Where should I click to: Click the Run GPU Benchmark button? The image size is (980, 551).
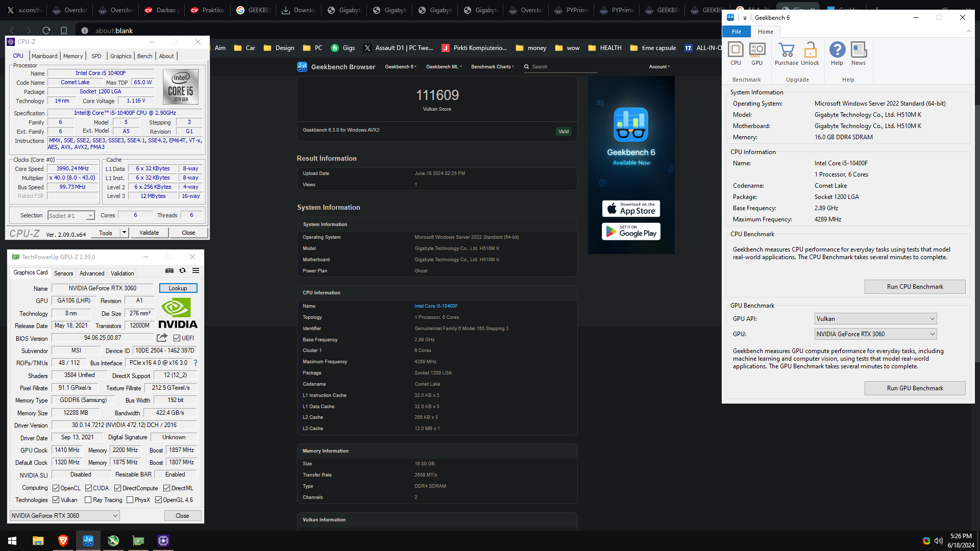click(x=915, y=388)
